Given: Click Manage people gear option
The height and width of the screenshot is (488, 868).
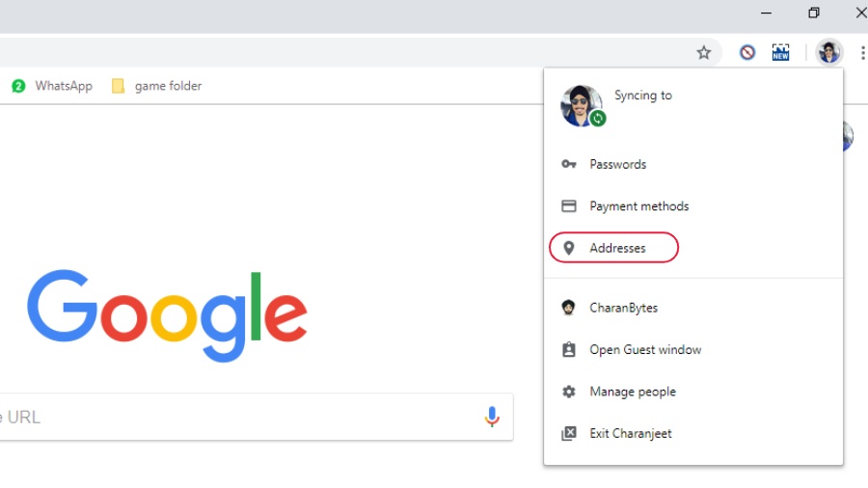Looking at the screenshot, I should pos(632,392).
